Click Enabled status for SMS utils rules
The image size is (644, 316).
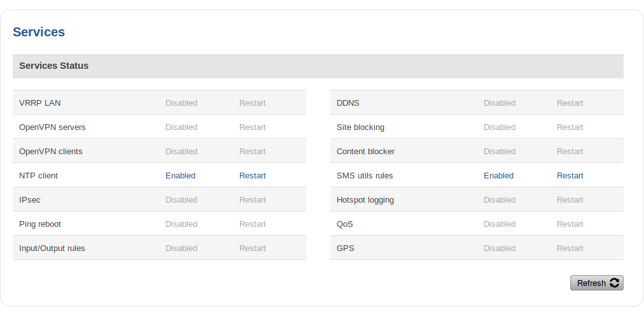point(498,176)
